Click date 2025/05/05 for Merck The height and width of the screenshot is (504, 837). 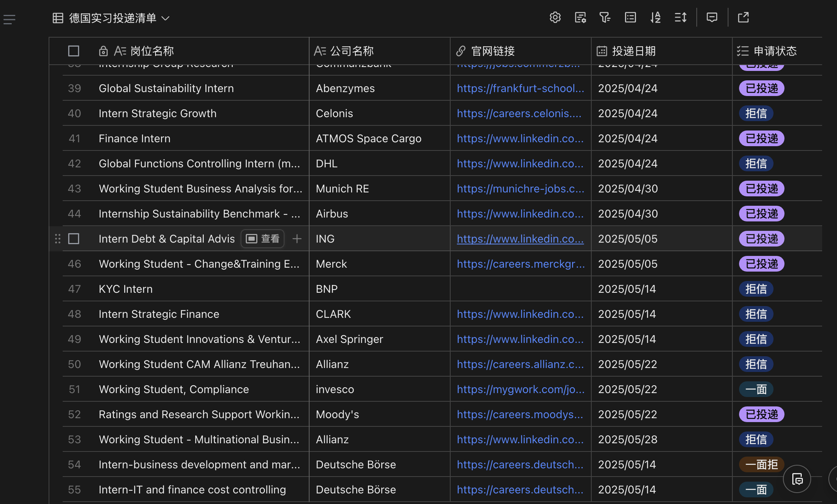tap(628, 264)
